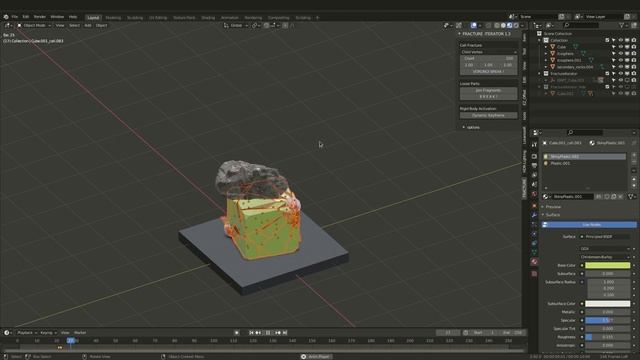640x360 pixels.
Task: Open the viewport View menu
Action: click(x=60, y=25)
